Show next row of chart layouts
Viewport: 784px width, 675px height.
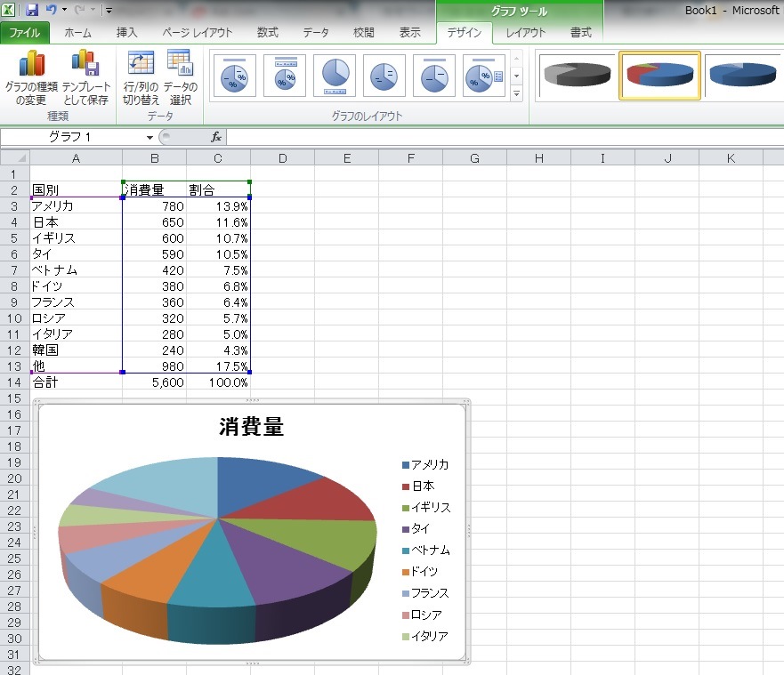(516, 76)
